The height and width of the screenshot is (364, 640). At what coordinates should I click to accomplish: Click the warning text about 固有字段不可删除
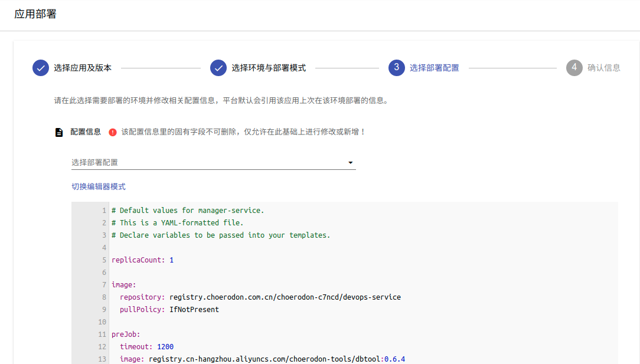243,132
